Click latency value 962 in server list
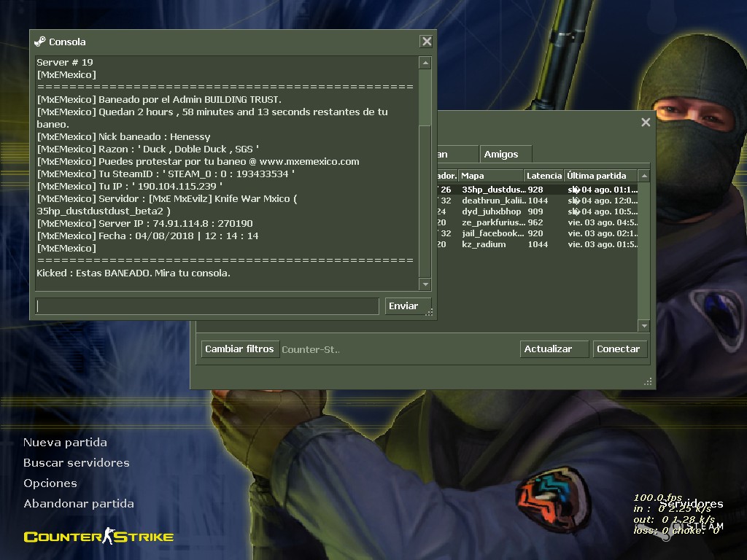The width and height of the screenshot is (747, 560). (x=535, y=222)
